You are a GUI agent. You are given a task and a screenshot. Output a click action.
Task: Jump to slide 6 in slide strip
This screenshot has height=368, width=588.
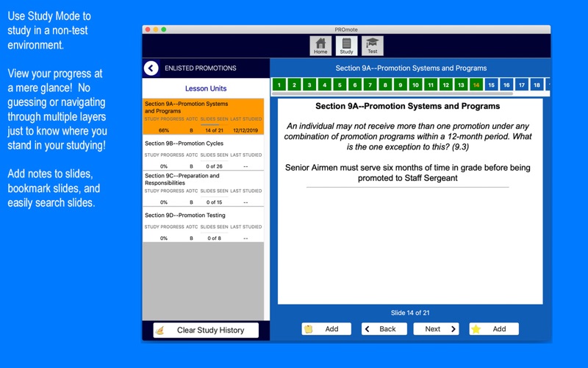coord(355,85)
